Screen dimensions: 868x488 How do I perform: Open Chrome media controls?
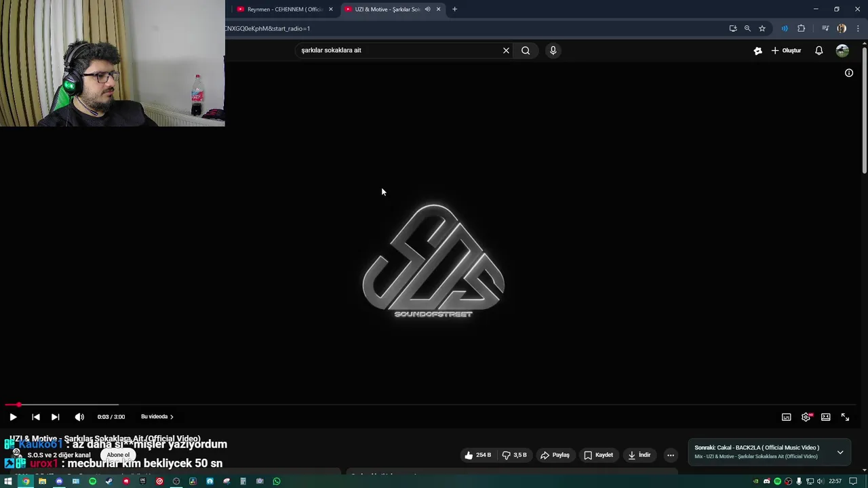pyautogui.click(x=825, y=28)
